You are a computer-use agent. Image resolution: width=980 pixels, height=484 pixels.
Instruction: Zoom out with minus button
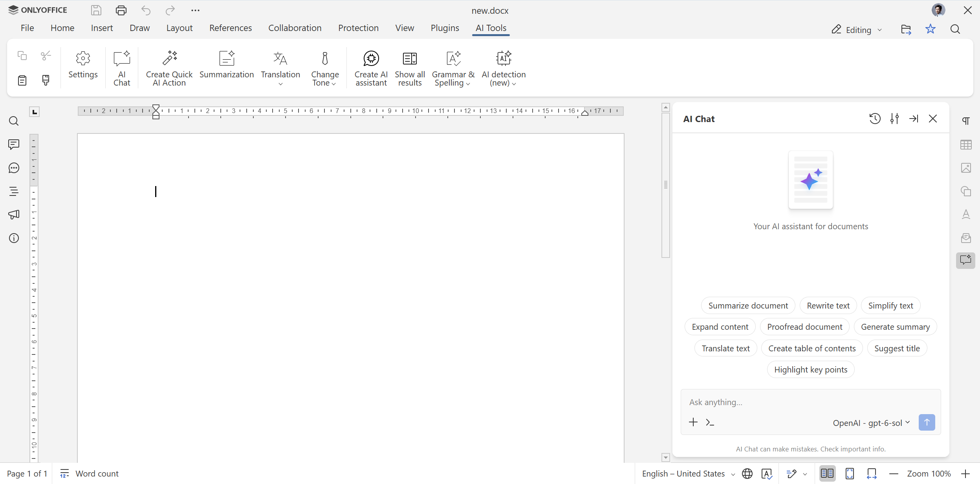894,474
